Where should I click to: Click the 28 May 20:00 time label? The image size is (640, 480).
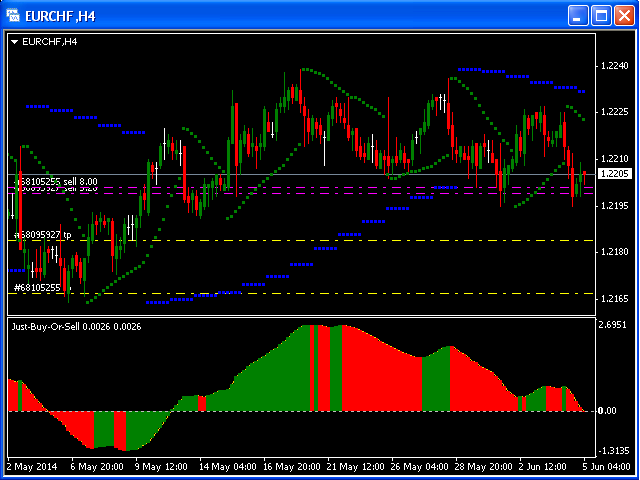point(484,466)
